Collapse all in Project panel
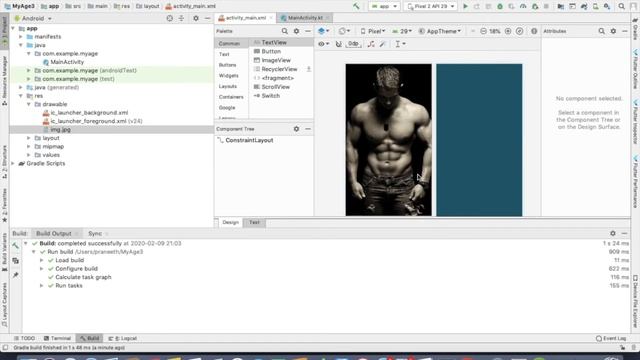The width and height of the screenshot is (640, 360). [x=181, y=18]
